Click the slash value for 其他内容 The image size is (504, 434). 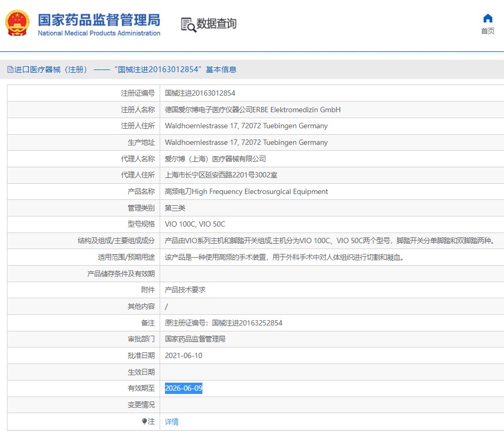tap(166, 307)
